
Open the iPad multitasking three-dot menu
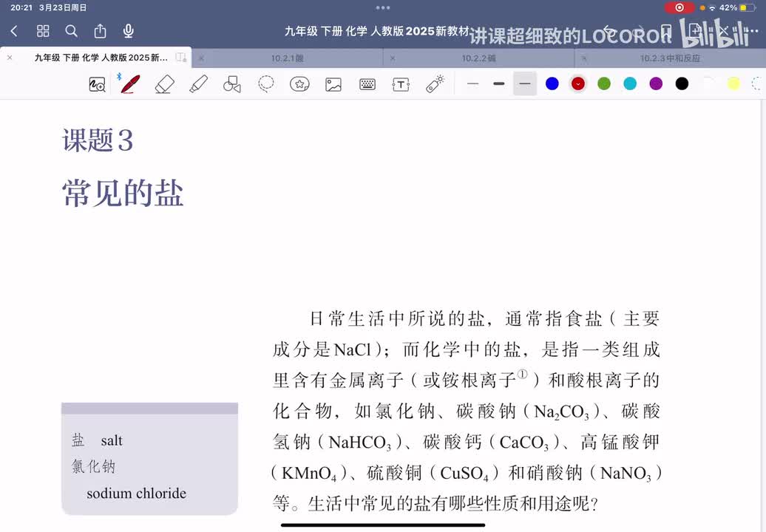(x=383, y=8)
